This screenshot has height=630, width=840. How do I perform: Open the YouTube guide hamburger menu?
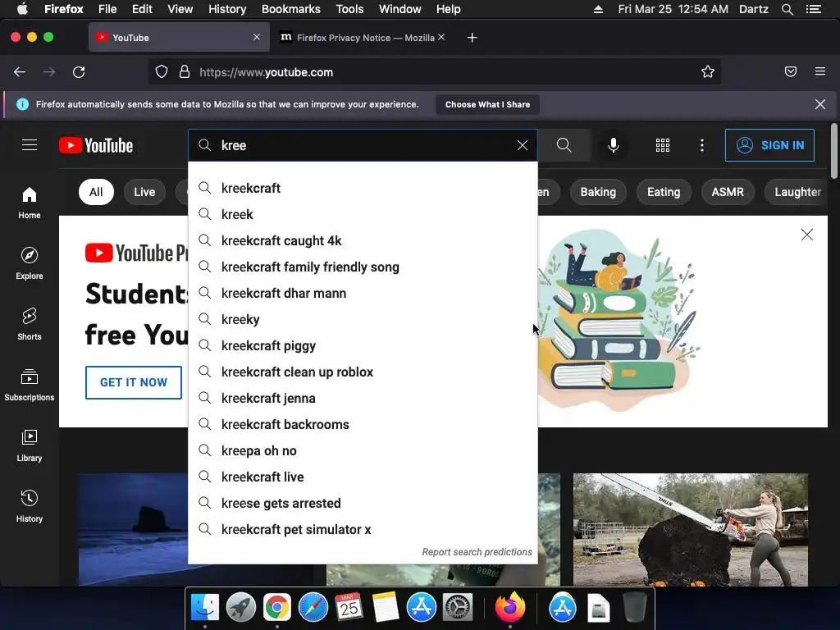coord(30,144)
